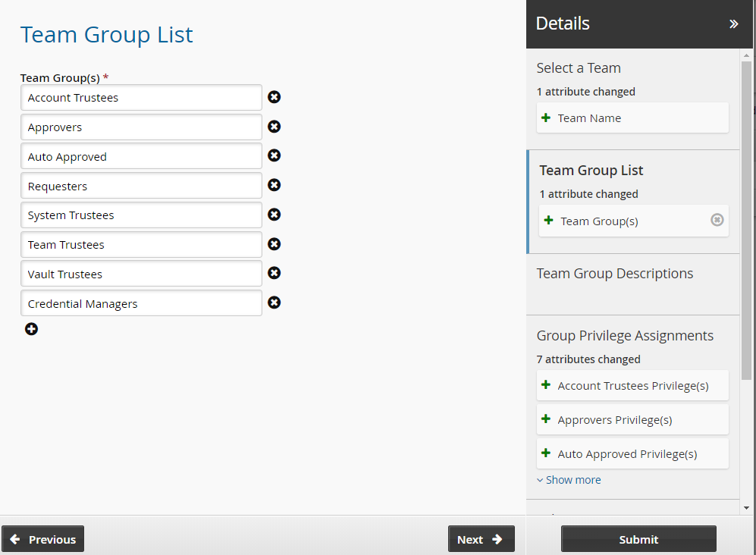Remove the Account Trustees group entry

(274, 97)
